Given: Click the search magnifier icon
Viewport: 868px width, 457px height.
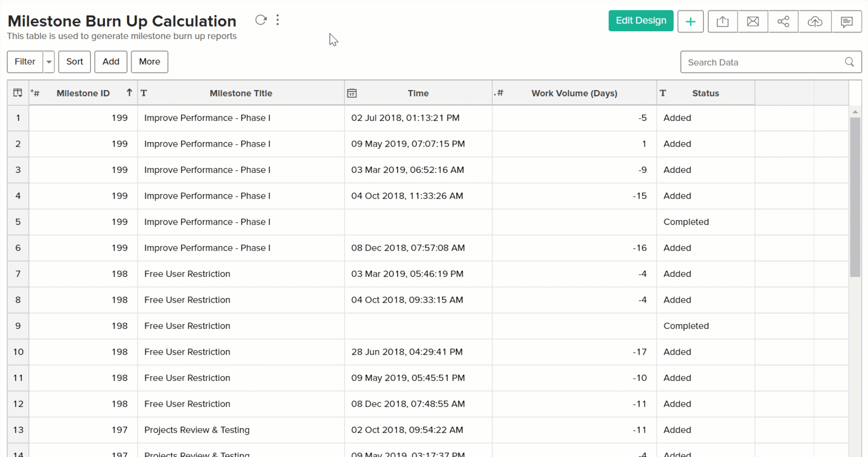Looking at the screenshot, I should coord(849,62).
